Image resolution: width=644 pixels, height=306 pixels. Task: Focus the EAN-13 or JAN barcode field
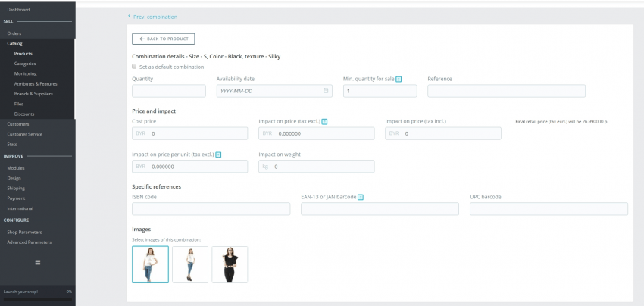click(x=380, y=208)
